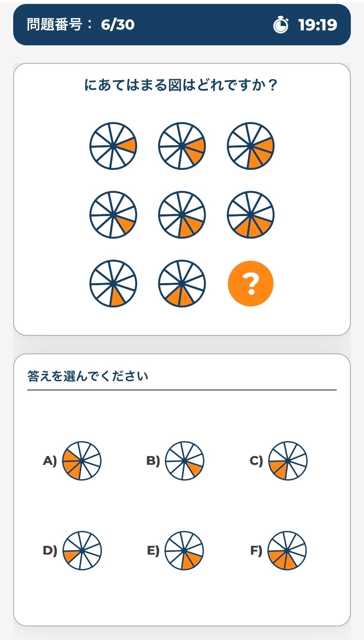
Task: Click top-row pie with two orange segments
Action: point(182,146)
